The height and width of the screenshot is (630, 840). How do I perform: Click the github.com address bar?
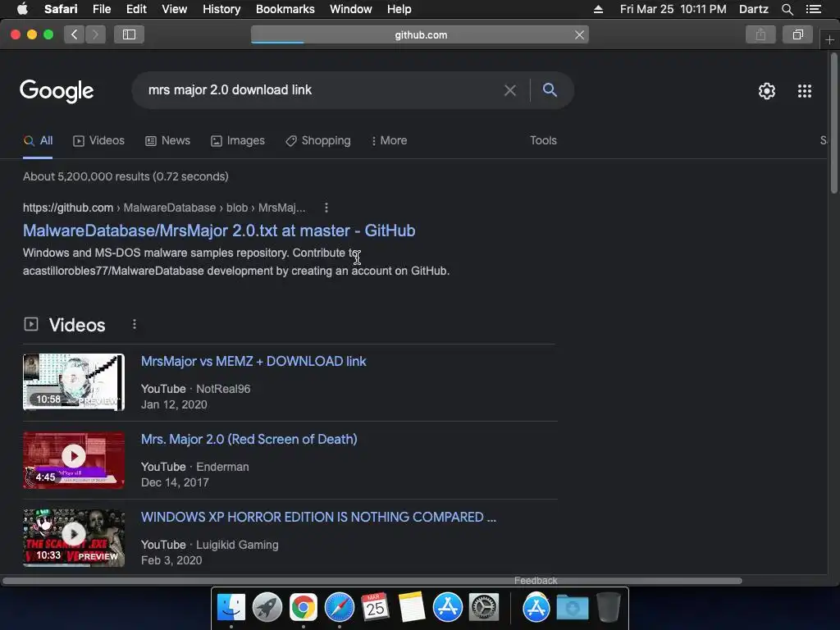tap(421, 34)
